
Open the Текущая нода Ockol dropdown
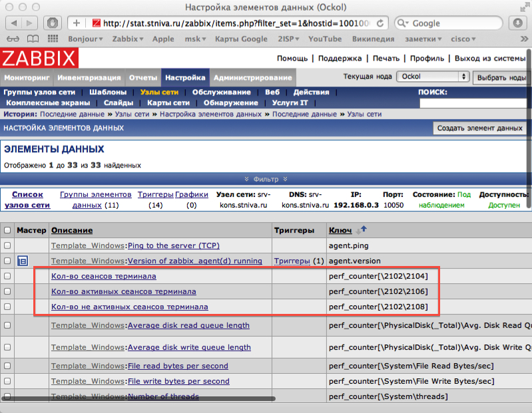point(433,76)
